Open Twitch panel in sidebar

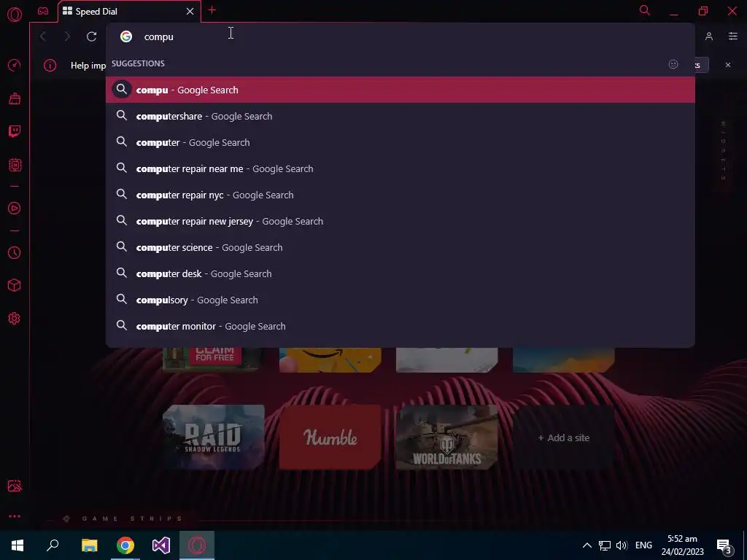(15, 131)
